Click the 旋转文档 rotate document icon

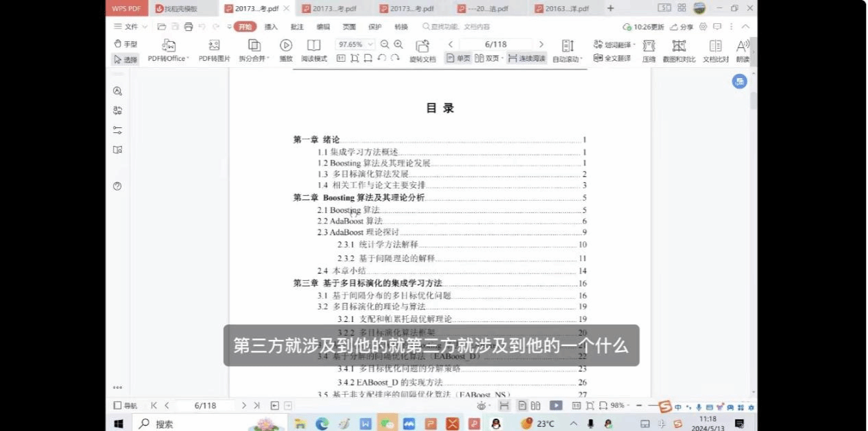pyautogui.click(x=422, y=47)
